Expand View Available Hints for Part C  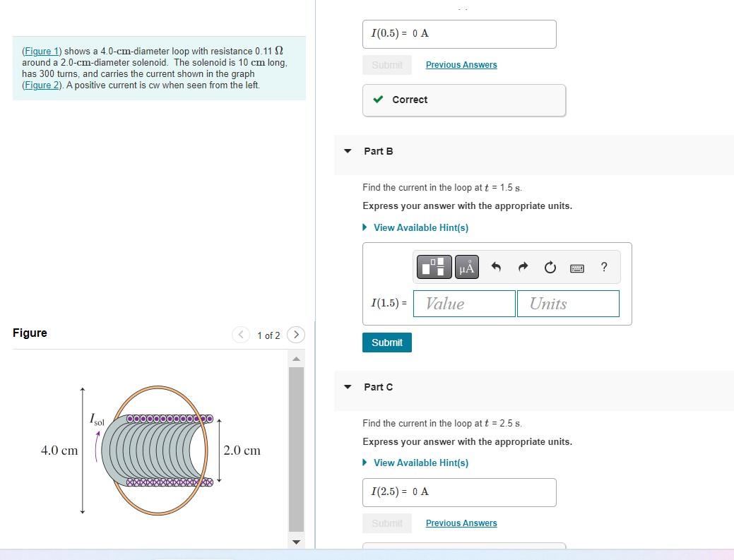[421, 463]
